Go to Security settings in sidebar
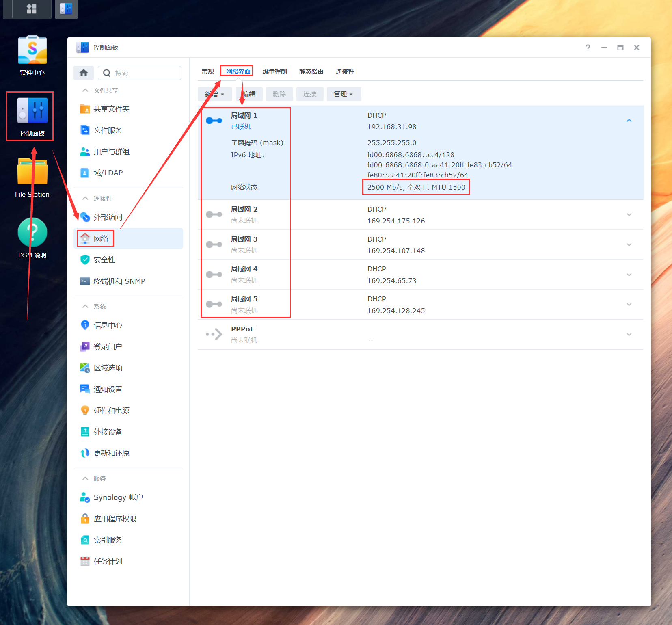 click(104, 260)
